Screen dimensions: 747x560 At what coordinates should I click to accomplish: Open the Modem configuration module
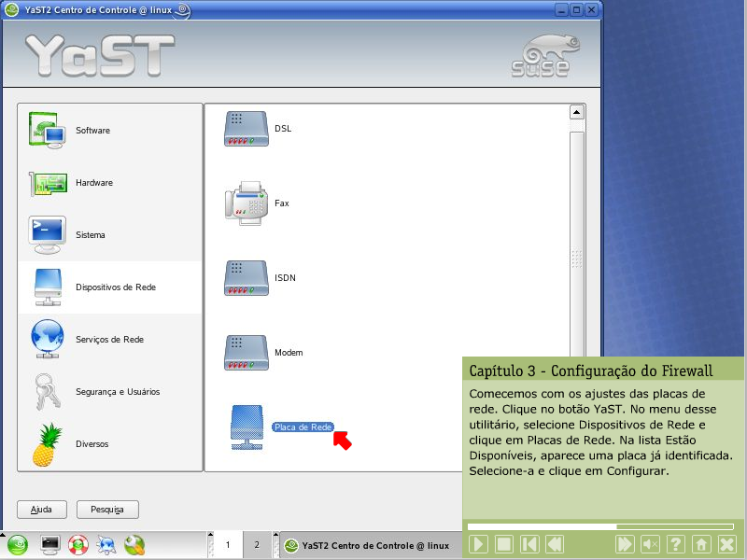pyautogui.click(x=288, y=353)
